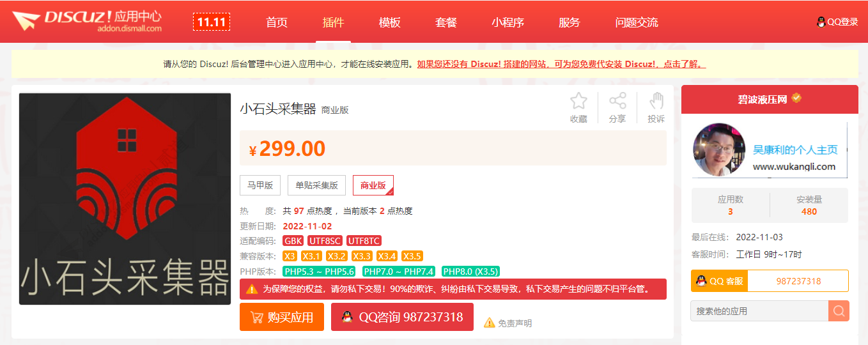Viewport: 868px width, 345px height.
Task: Go to 首页 in the navigation bar
Action: [x=277, y=22]
